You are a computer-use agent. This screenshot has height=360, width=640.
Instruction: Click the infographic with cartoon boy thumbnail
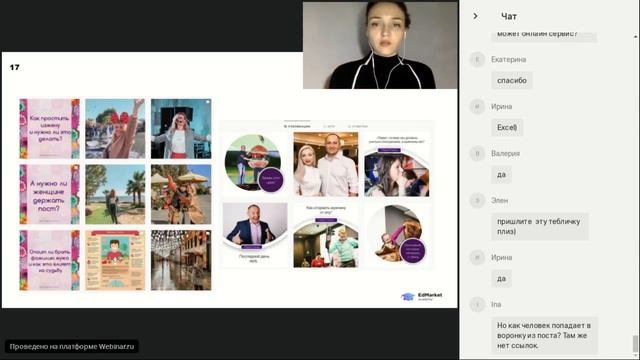click(x=115, y=260)
